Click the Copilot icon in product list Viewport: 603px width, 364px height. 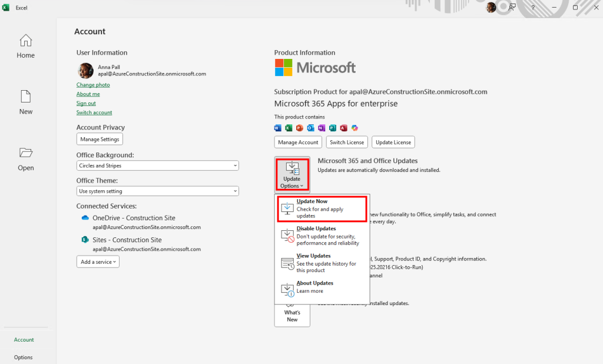[354, 128]
